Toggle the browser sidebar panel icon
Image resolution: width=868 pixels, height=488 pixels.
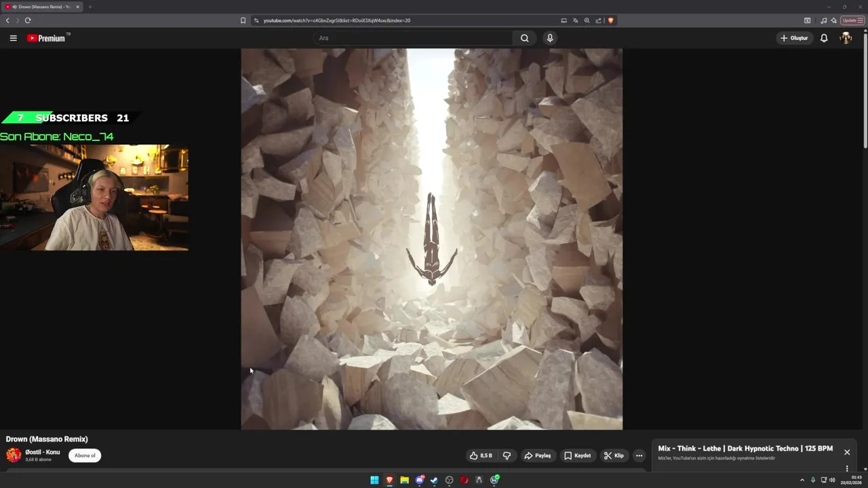pyautogui.click(x=807, y=20)
